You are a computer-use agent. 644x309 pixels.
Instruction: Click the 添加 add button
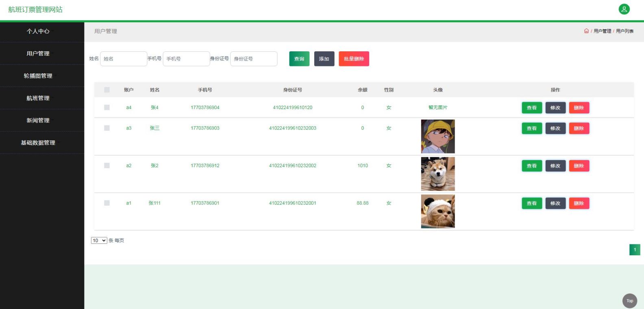(x=324, y=59)
